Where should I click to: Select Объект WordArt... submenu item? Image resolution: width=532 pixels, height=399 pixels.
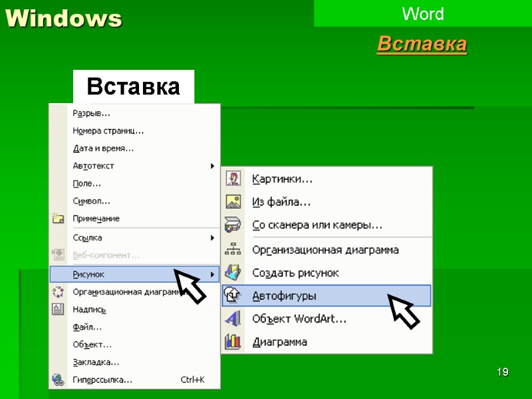pyautogui.click(x=327, y=319)
